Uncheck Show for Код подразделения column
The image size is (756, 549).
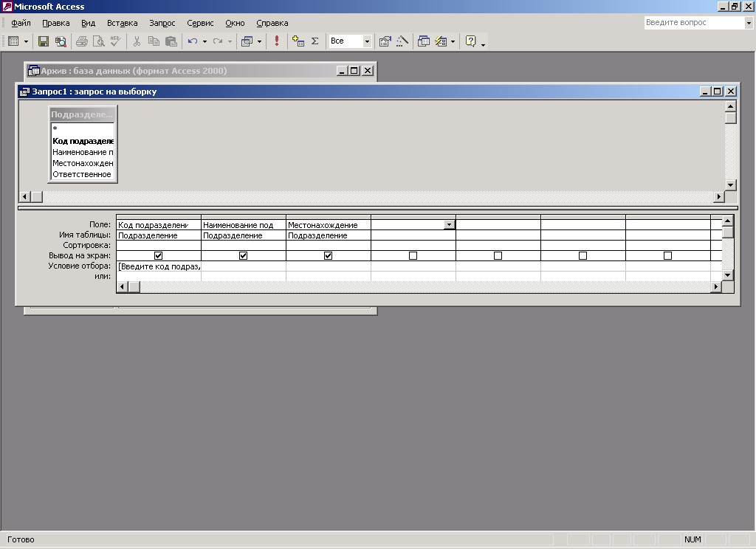click(158, 255)
